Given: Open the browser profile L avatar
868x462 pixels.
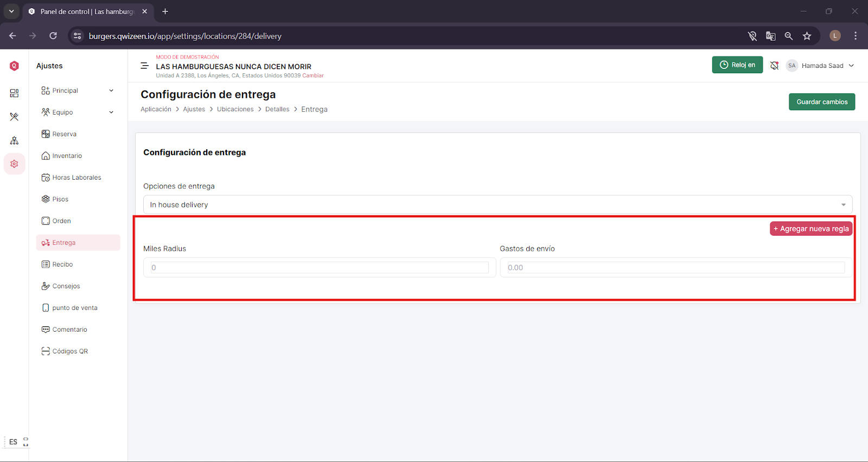Looking at the screenshot, I should click(x=835, y=36).
